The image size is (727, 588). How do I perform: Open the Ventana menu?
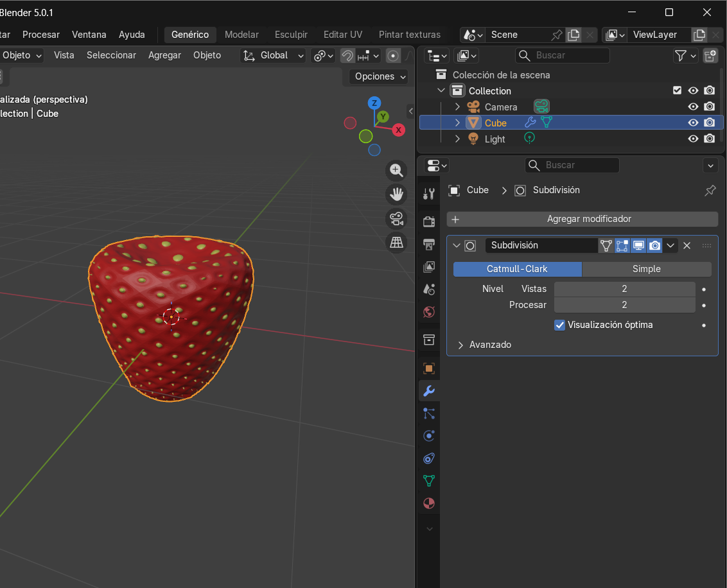89,35
